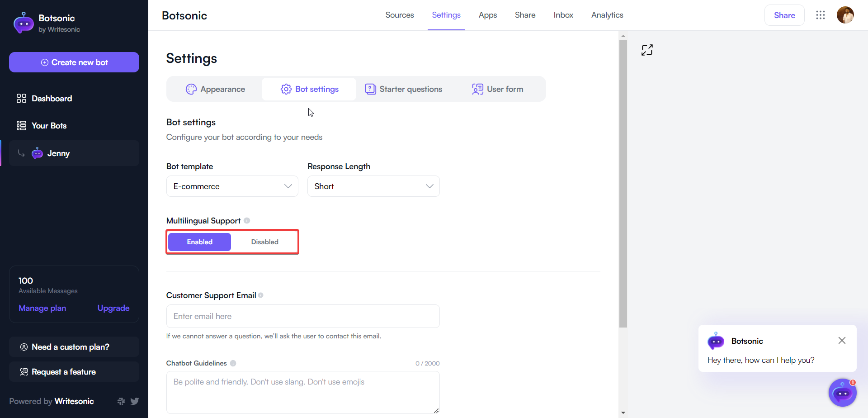Open the apps grid icon in top bar
The height and width of the screenshot is (418, 868).
[821, 15]
